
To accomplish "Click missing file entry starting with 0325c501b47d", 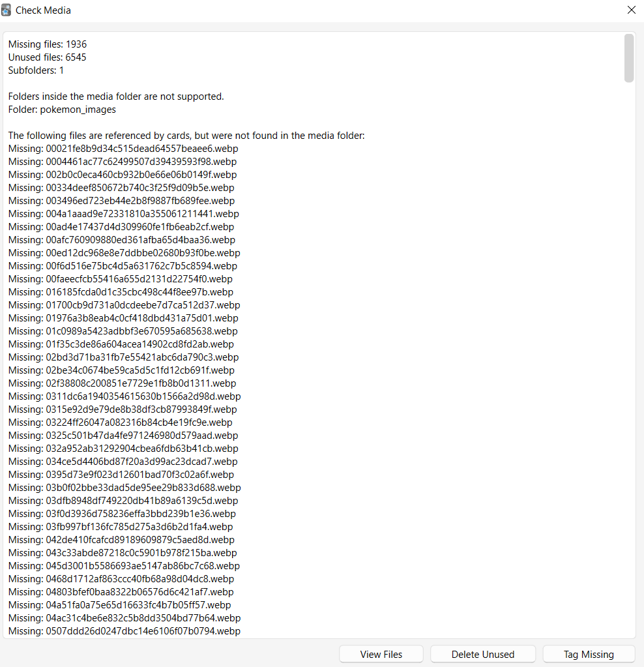I will click(x=123, y=436).
